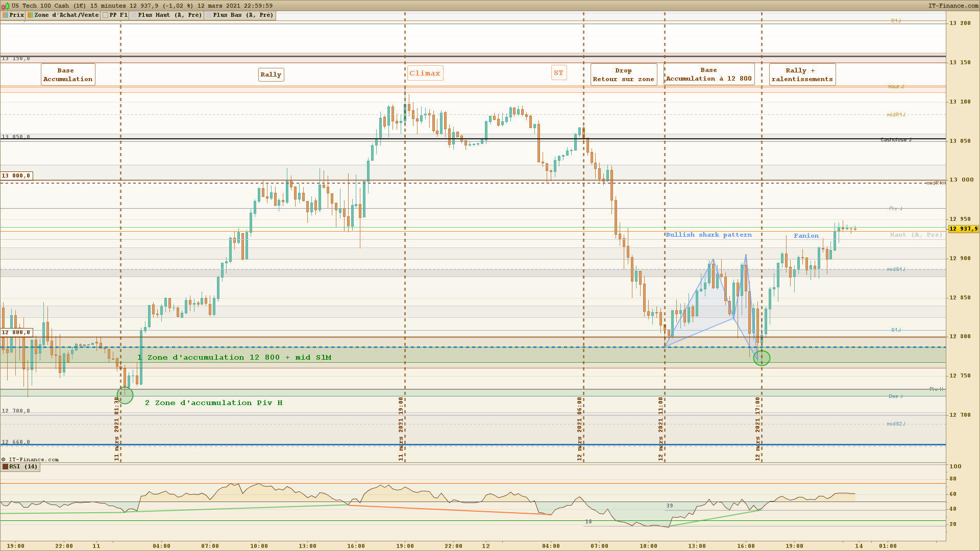Select the Climax annotation label
The height and width of the screenshot is (551, 980).
pos(425,73)
